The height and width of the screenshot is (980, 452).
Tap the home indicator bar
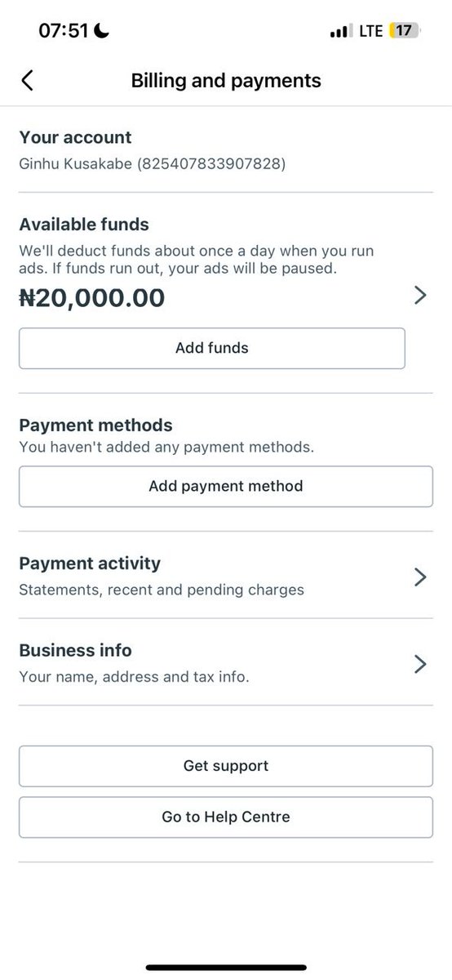pyautogui.click(x=226, y=969)
